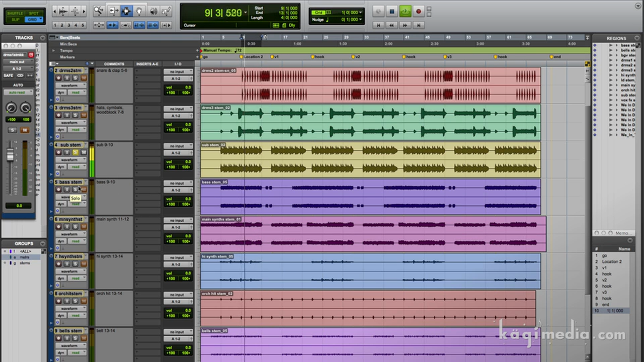644x362 pixels.
Task: Switch to Shuffle edit mode
Action: 15,13
